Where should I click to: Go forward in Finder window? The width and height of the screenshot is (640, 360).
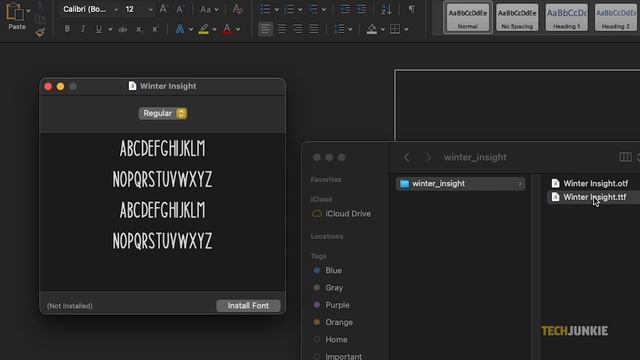[428, 157]
